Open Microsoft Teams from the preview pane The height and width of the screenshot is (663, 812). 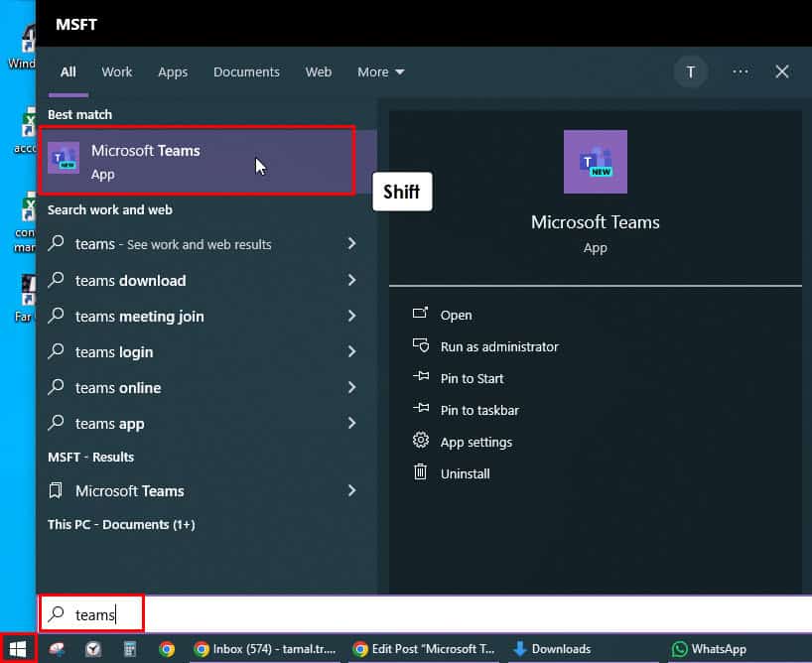[x=457, y=315]
